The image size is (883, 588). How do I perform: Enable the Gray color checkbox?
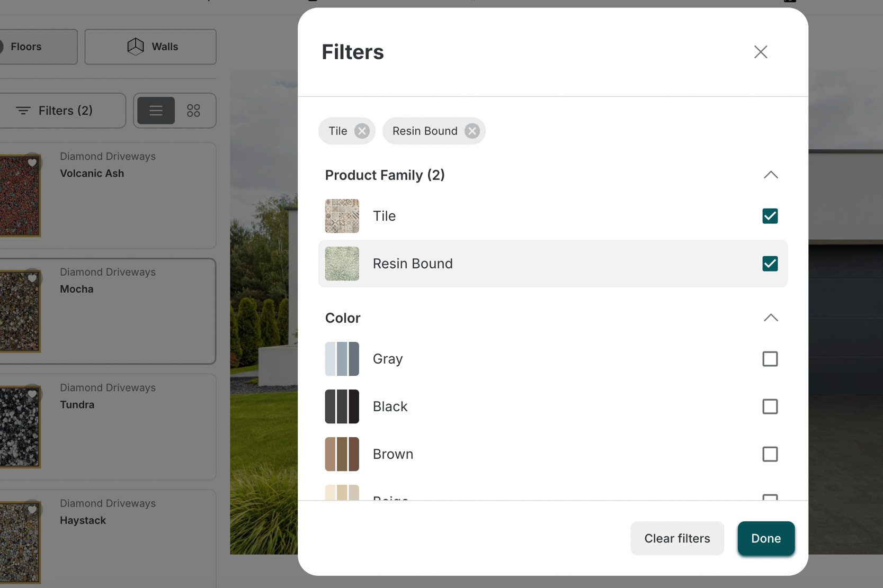tap(770, 359)
